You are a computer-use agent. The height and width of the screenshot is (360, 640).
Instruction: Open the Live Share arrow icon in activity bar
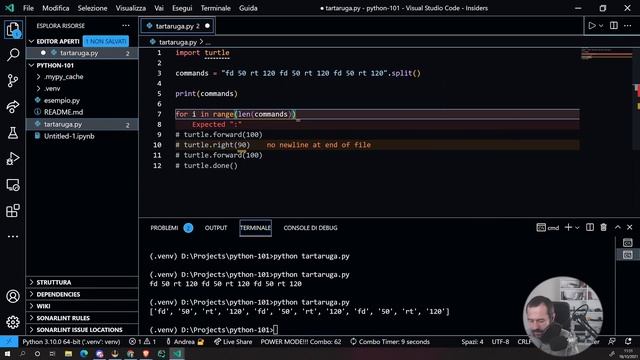[x=13, y=107]
